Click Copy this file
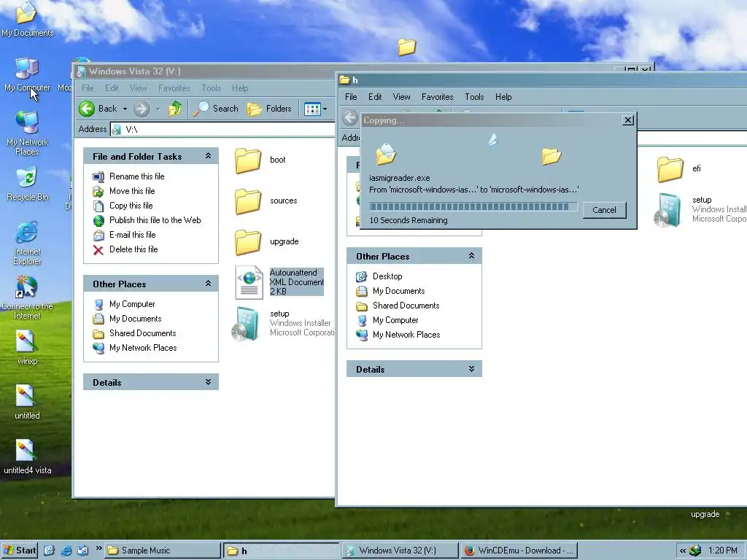The height and width of the screenshot is (560, 747). 131,206
